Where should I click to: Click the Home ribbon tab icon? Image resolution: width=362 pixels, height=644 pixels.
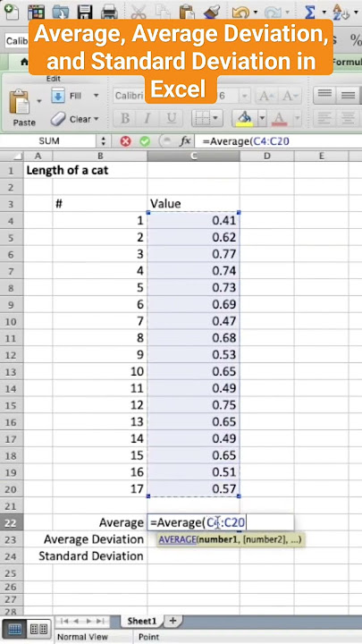[x=25, y=62]
